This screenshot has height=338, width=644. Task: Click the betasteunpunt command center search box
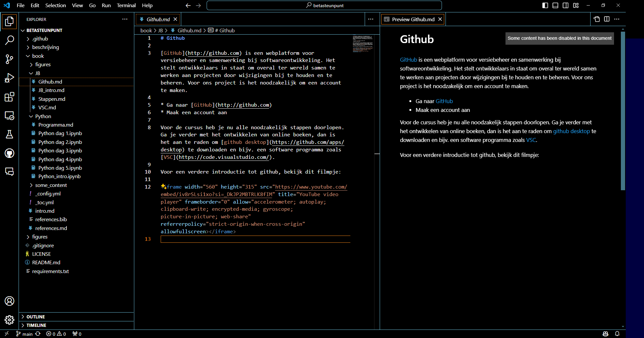click(x=324, y=5)
